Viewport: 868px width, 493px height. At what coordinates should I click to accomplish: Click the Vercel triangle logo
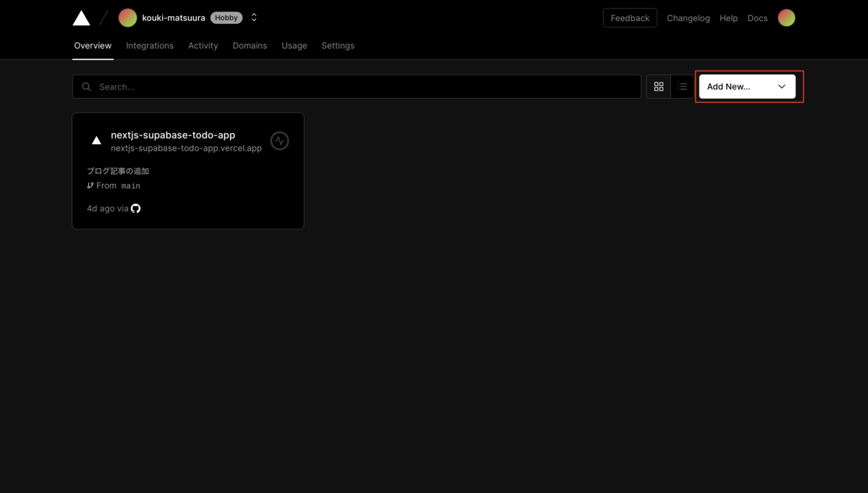coord(81,18)
